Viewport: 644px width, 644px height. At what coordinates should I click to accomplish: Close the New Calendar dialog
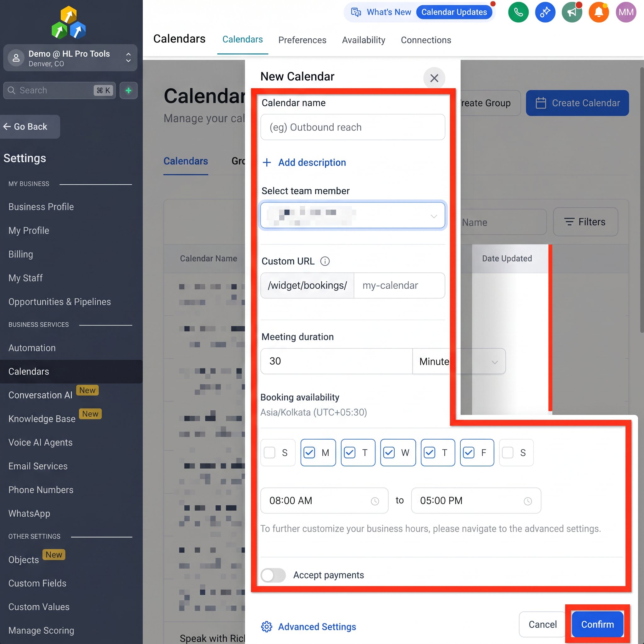pyautogui.click(x=434, y=78)
